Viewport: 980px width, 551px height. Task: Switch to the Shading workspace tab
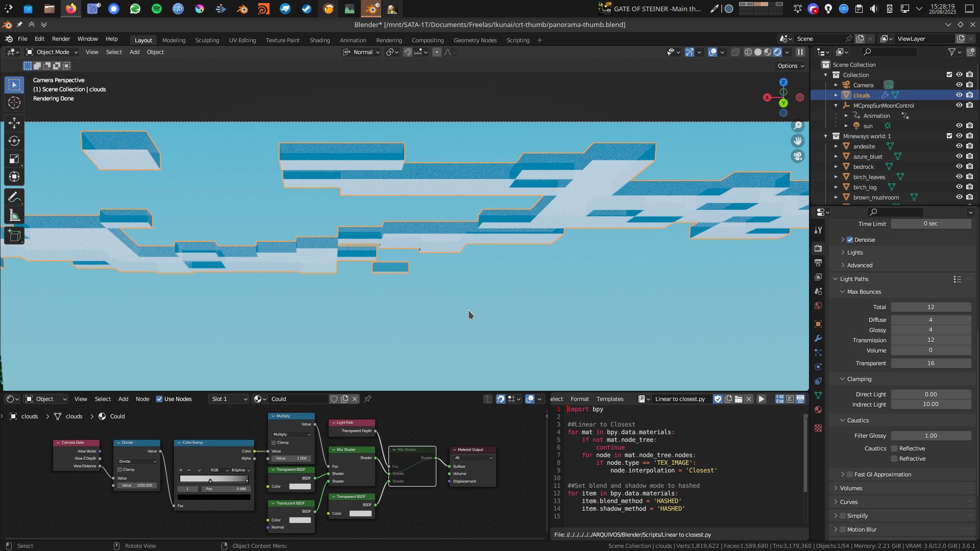320,40
